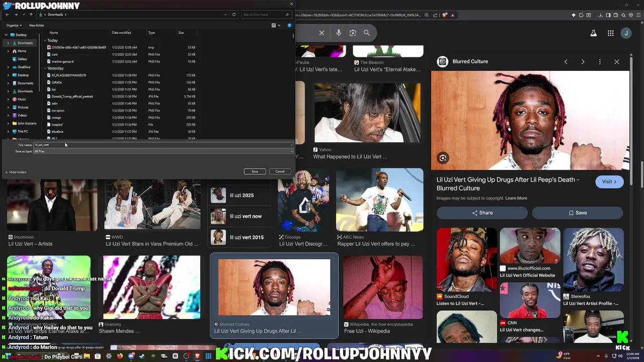Close the image preview panel

617,61
